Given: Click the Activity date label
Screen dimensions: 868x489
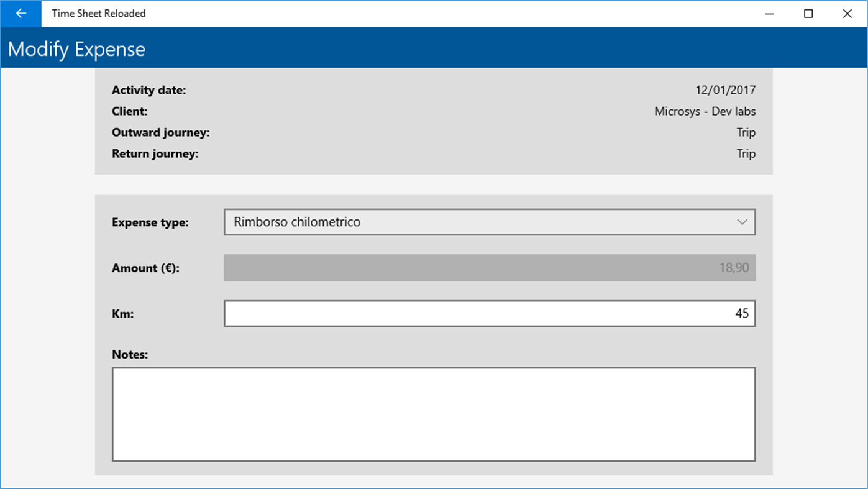Looking at the screenshot, I should 148,90.
